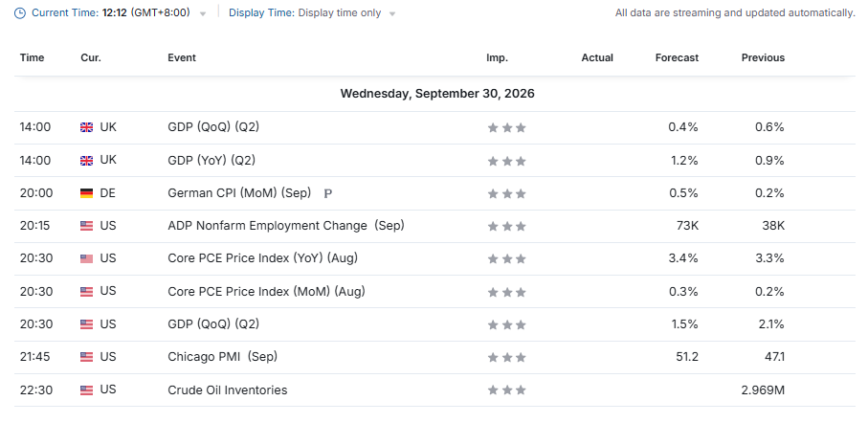868x423 pixels.
Task: Open the Chicago PMI (Sep) event
Action: pos(223,357)
